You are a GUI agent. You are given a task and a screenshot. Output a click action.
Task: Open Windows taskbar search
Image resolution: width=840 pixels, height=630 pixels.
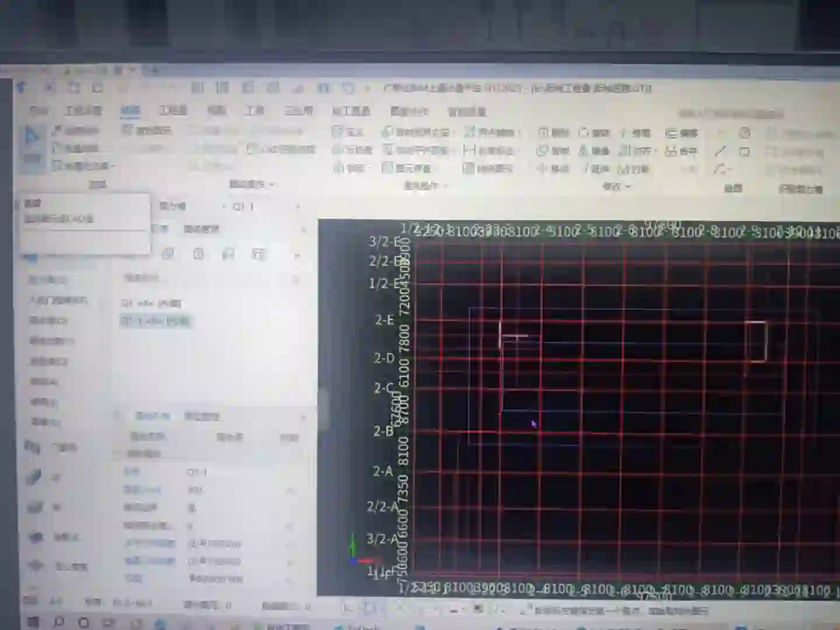[58, 622]
